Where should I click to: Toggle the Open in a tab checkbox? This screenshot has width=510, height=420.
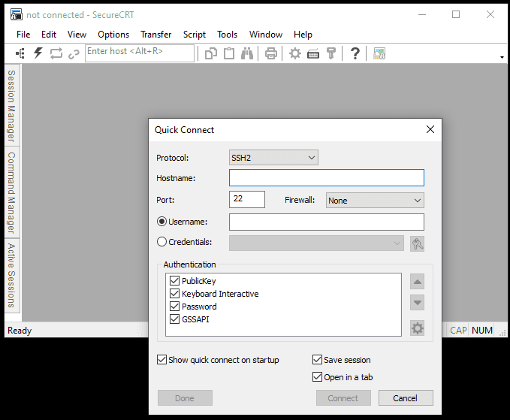tap(317, 377)
